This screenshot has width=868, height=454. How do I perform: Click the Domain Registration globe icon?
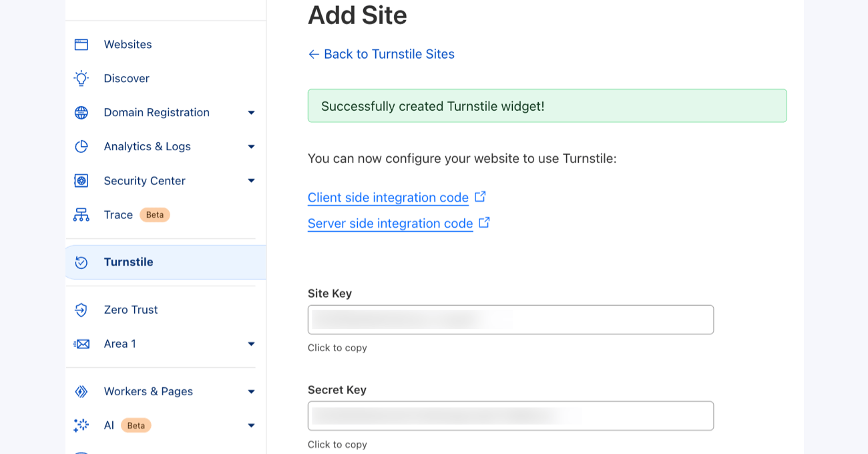81,113
